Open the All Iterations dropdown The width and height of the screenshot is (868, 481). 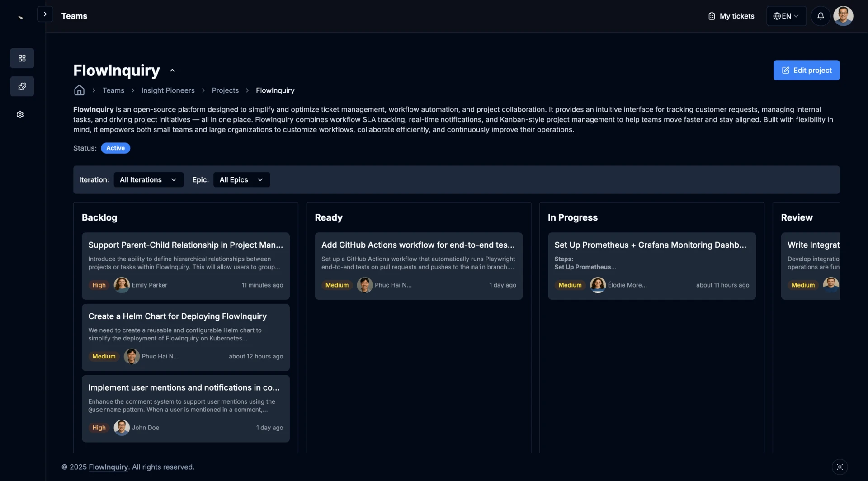tap(148, 179)
